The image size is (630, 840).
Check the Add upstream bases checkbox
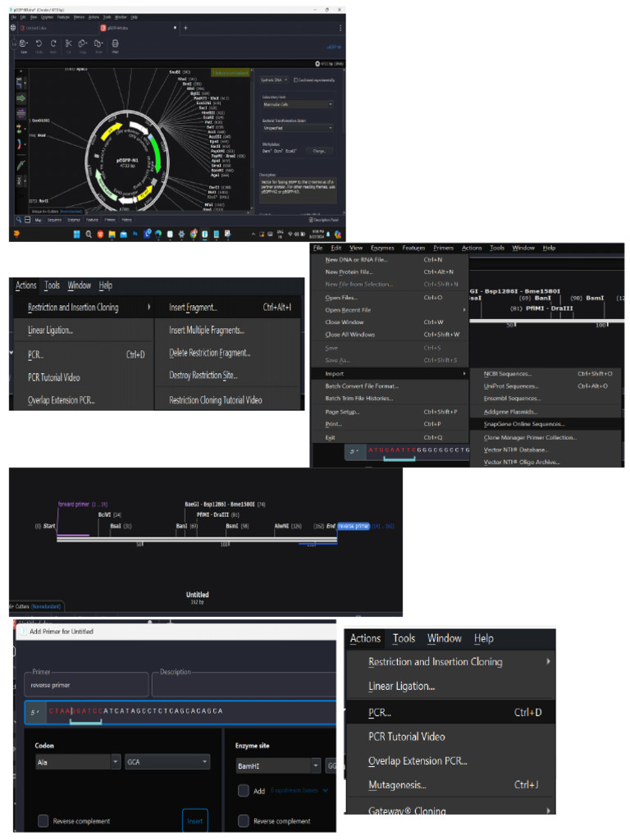243,791
